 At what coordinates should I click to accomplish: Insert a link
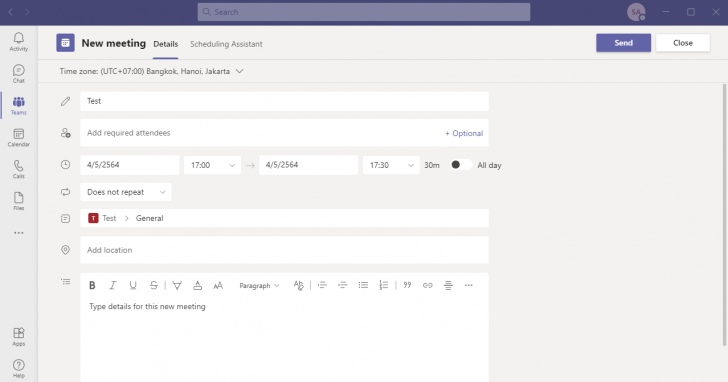pyautogui.click(x=428, y=285)
